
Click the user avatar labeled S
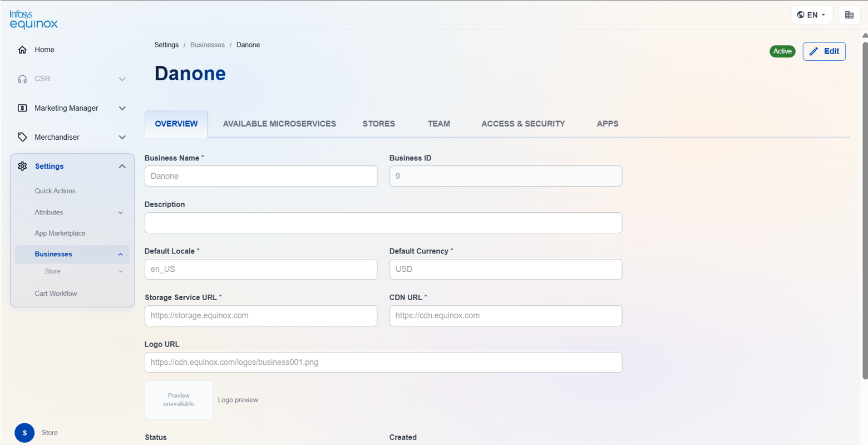click(24, 433)
